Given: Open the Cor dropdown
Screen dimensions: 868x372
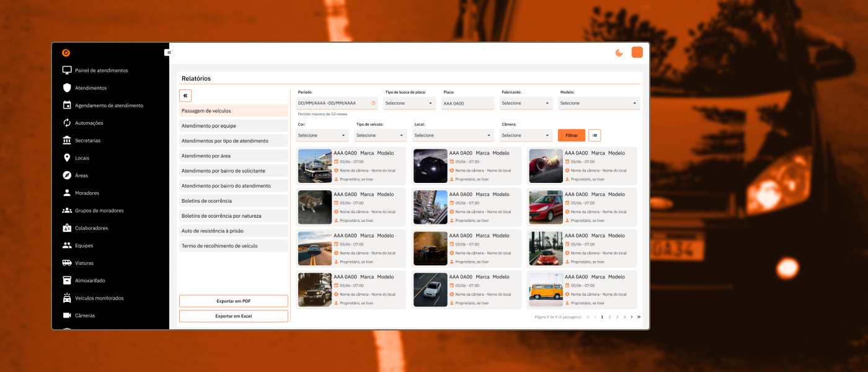Looking at the screenshot, I should coord(322,135).
